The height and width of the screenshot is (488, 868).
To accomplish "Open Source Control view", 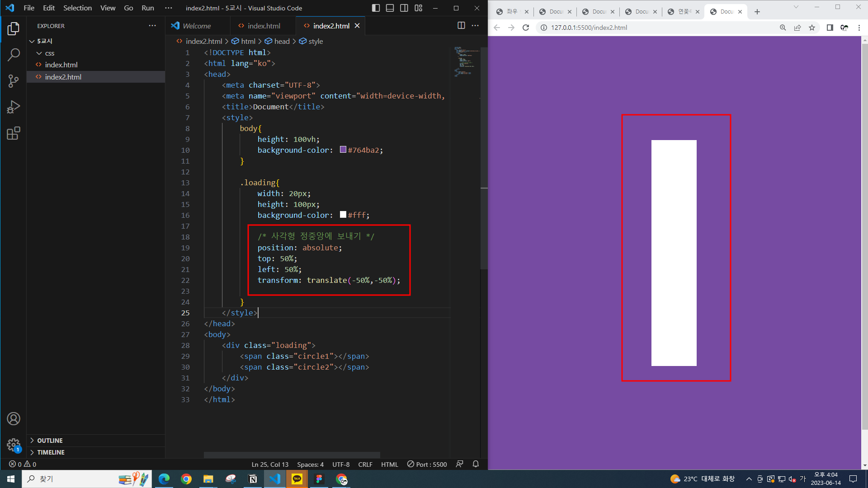I will 14,81.
